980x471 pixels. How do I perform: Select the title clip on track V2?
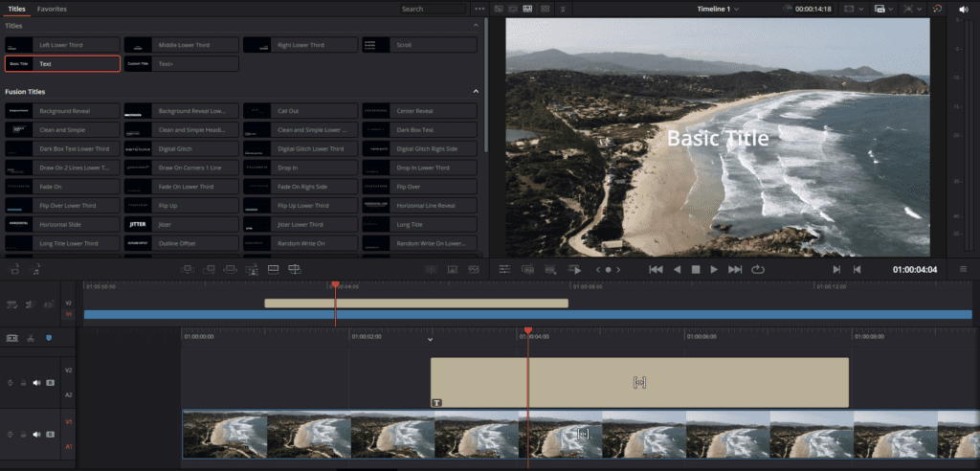pos(639,382)
